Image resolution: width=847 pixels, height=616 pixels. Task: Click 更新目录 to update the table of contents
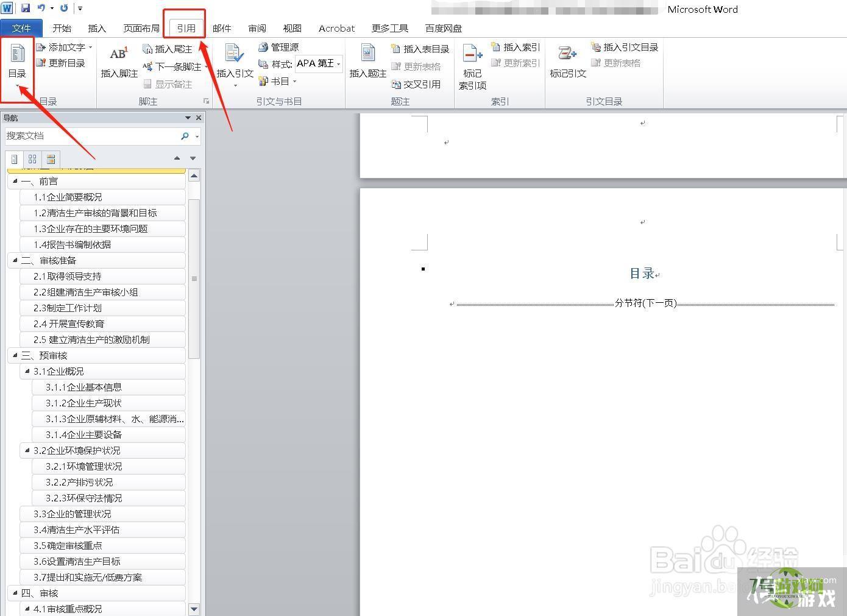(x=60, y=63)
